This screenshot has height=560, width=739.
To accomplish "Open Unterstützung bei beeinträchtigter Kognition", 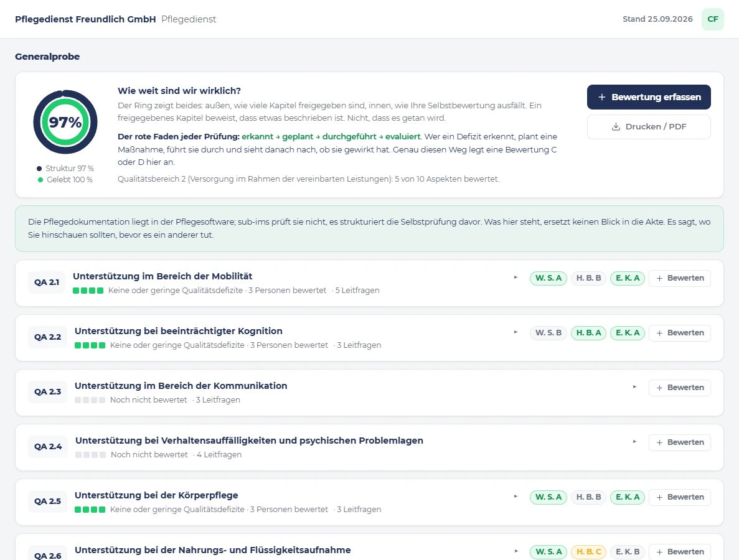I will pos(179,330).
